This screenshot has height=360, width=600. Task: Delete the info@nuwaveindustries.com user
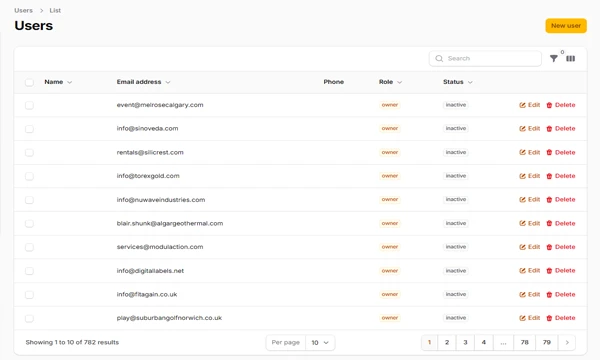coord(561,199)
